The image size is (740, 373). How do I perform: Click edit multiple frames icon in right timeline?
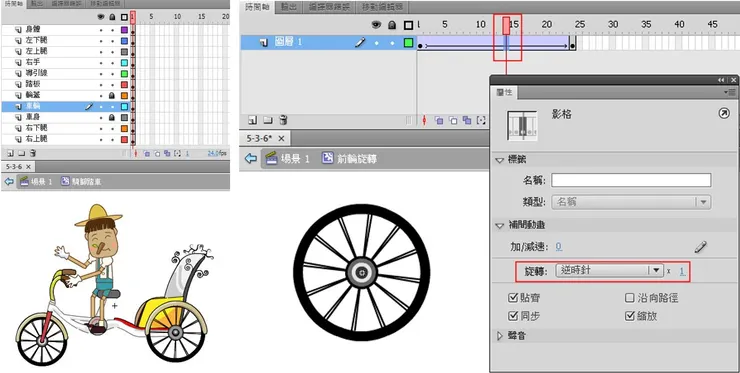[x=467, y=120]
